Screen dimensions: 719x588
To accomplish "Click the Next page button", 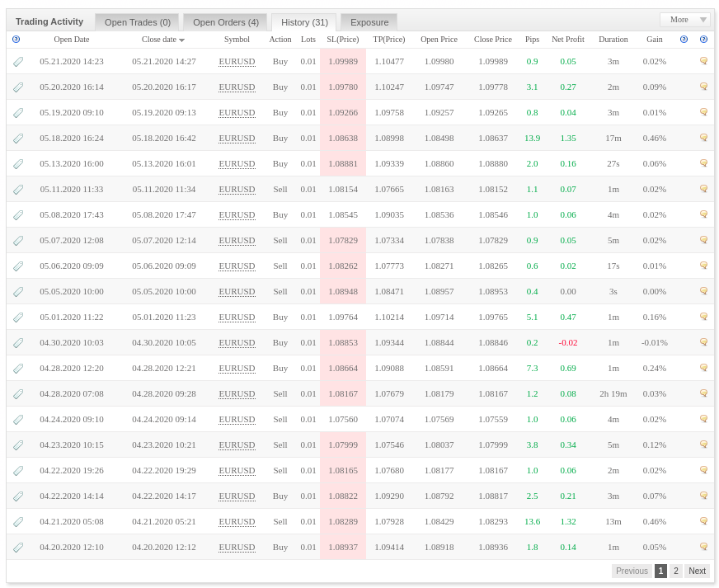I will coord(697,571).
